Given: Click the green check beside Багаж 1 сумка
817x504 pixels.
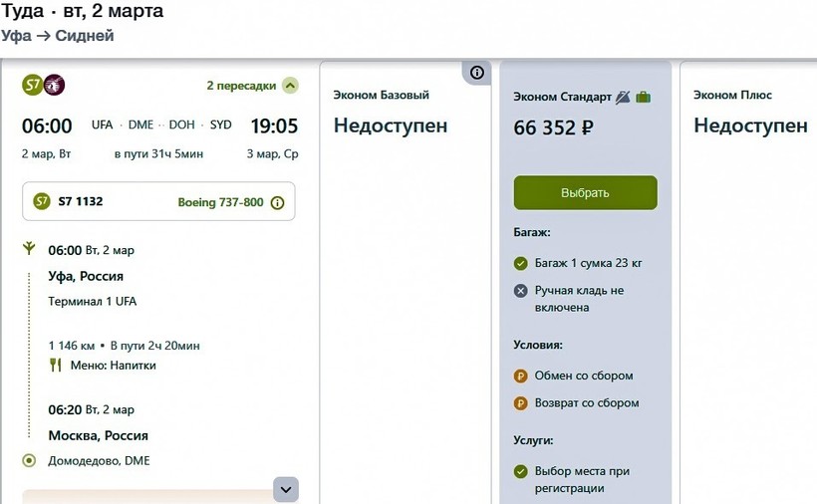Looking at the screenshot, I should 520,263.
